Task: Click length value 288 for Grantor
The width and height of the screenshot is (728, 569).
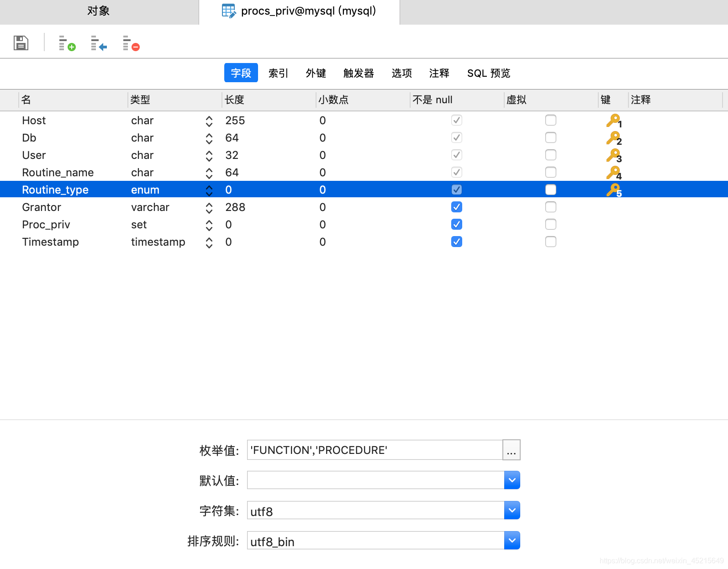Action: (235, 207)
